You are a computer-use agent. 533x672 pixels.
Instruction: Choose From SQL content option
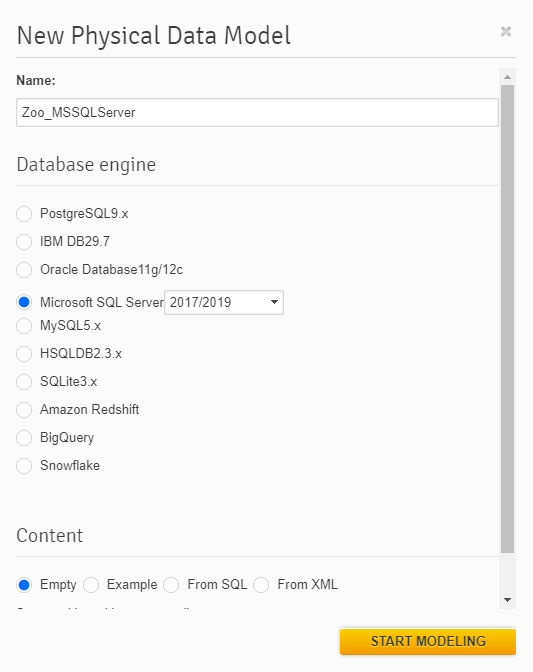(171, 585)
